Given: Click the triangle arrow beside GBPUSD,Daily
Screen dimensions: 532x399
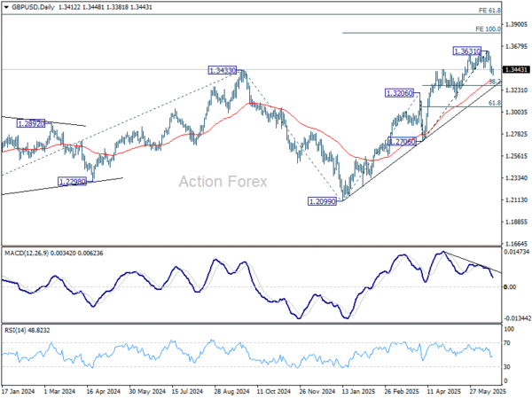Looking at the screenshot, I should pos(6,7).
